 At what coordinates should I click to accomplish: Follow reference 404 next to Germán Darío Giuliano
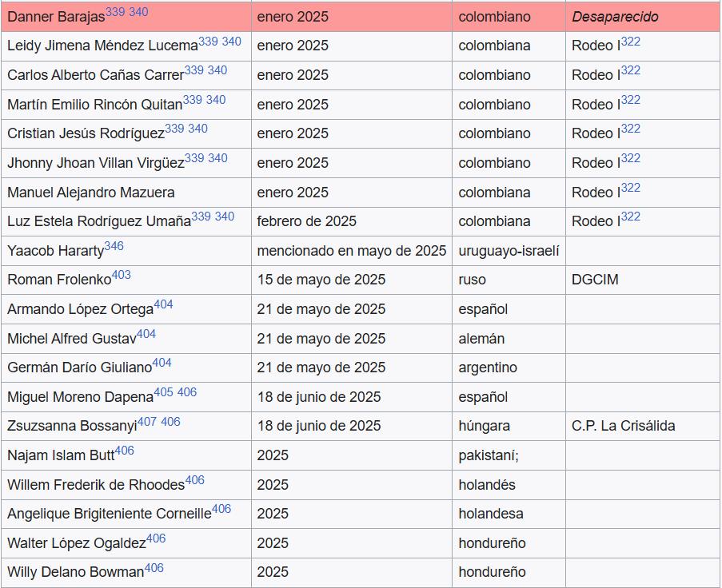162,364
